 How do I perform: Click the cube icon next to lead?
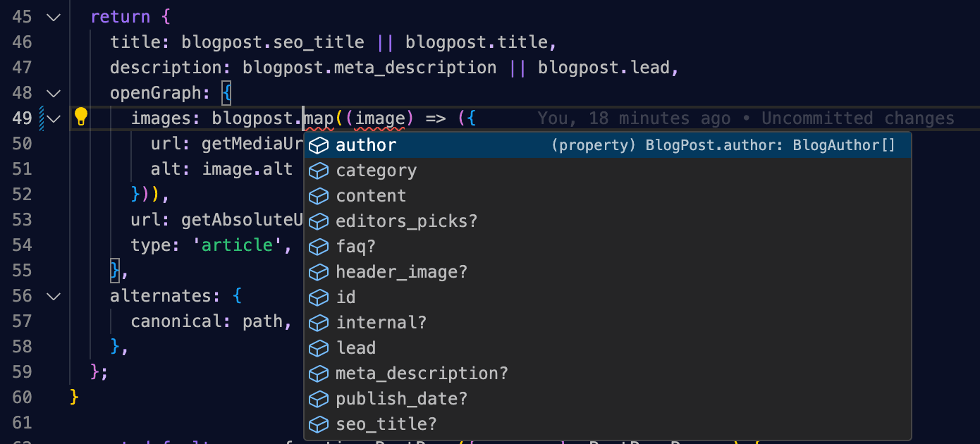tap(319, 348)
